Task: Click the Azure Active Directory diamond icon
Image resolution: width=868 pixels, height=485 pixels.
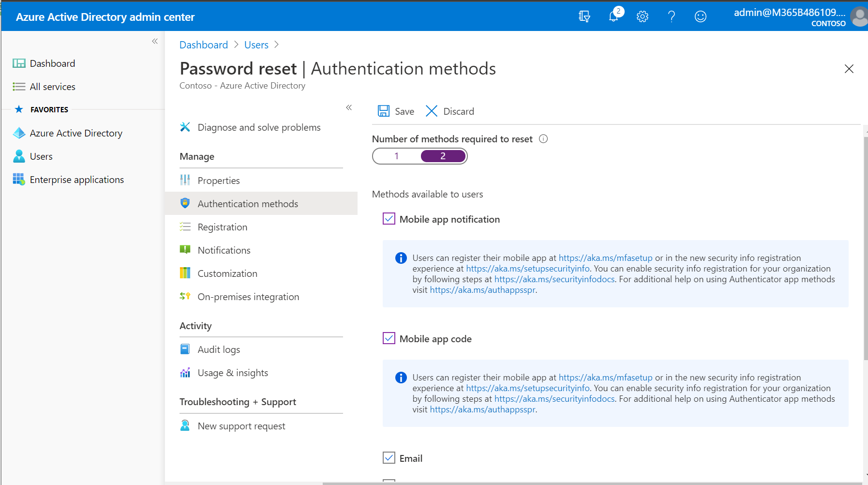Action: (x=19, y=133)
